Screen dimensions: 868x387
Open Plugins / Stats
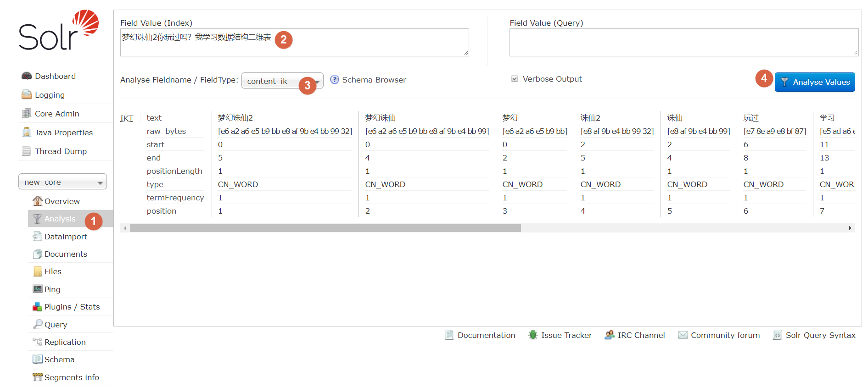tap(72, 306)
